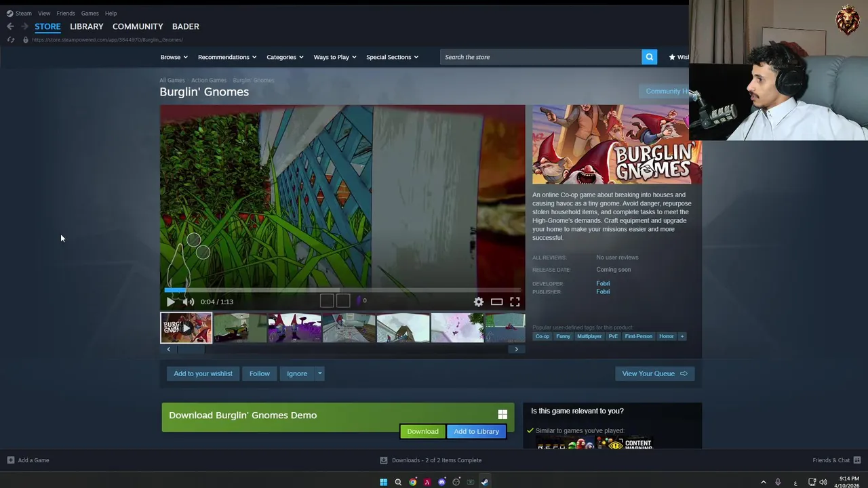Click the URL padlock icon
The width and height of the screenshot is (868, 488).
tap(26, 40)
